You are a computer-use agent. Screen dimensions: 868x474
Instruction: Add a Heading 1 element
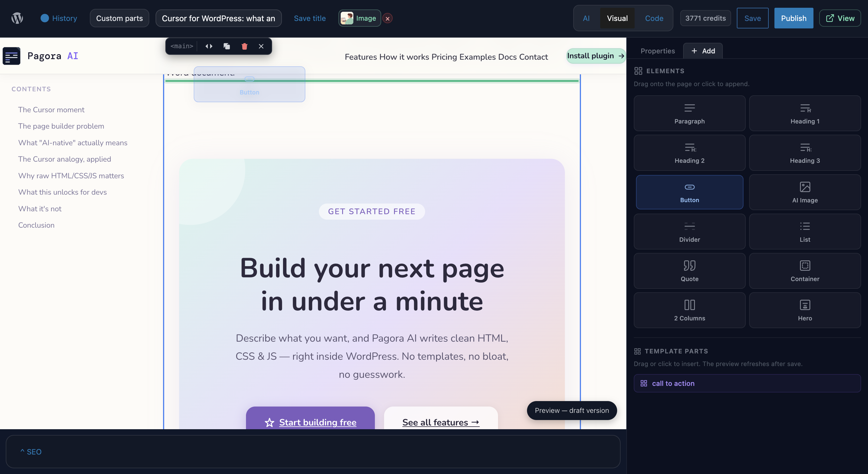pyautogui.click(x=805, y=113)
